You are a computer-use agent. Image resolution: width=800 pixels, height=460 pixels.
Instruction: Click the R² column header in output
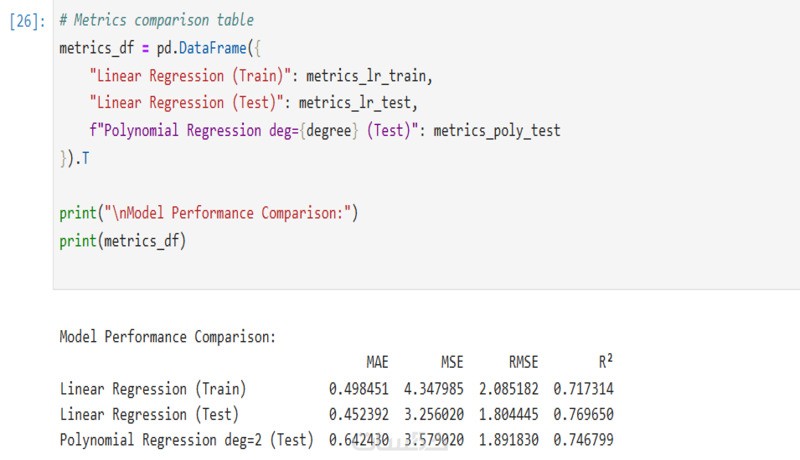point(603,362)
